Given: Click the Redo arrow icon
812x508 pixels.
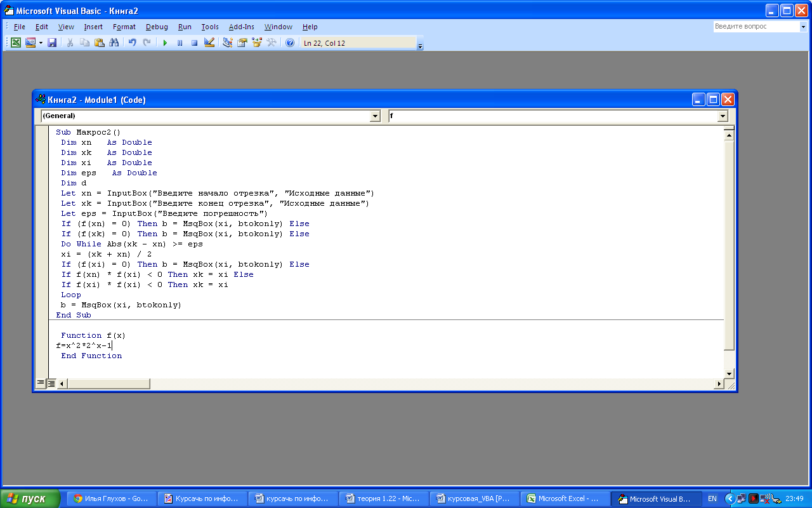Looking at the screenshot, I should [147, 43].
